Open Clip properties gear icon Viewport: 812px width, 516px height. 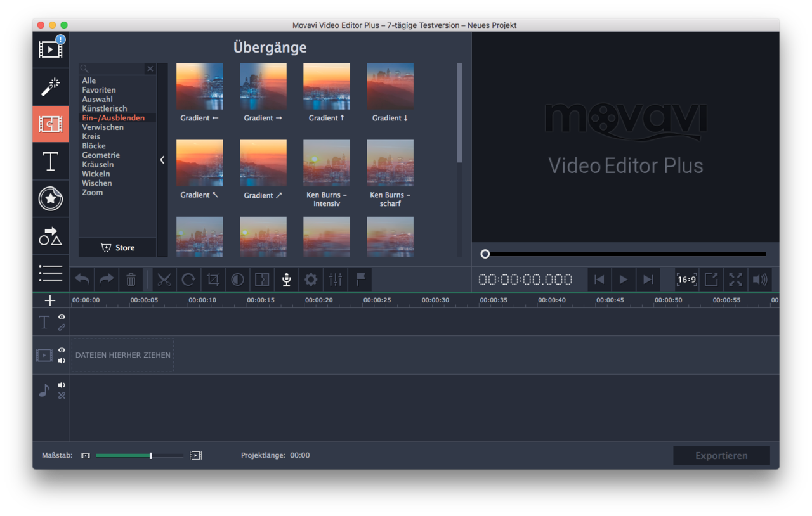(311, 280)
